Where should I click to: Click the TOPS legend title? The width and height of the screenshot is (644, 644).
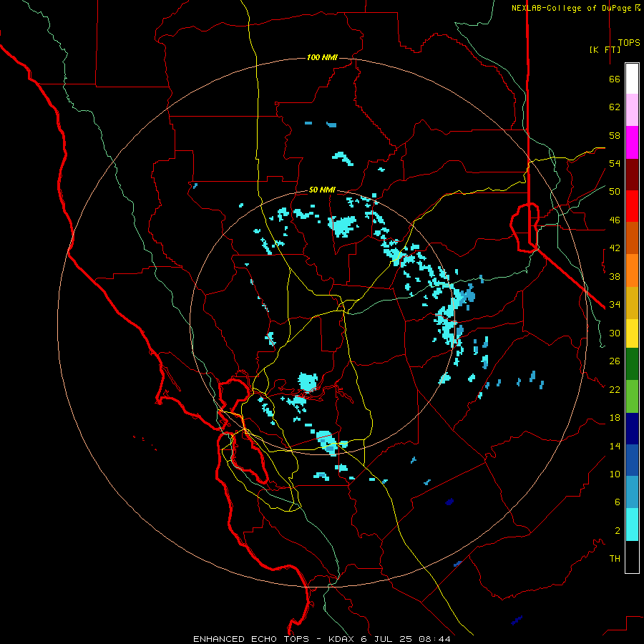[629, 42]
